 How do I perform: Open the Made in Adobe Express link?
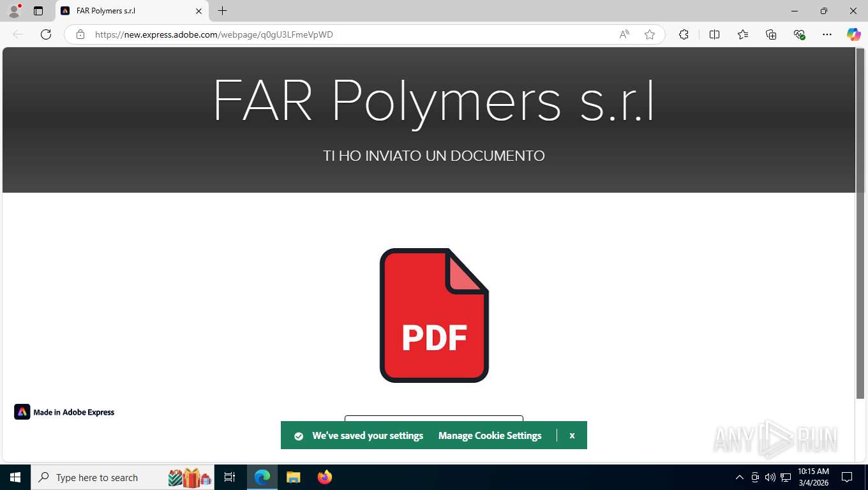[64, 412]
